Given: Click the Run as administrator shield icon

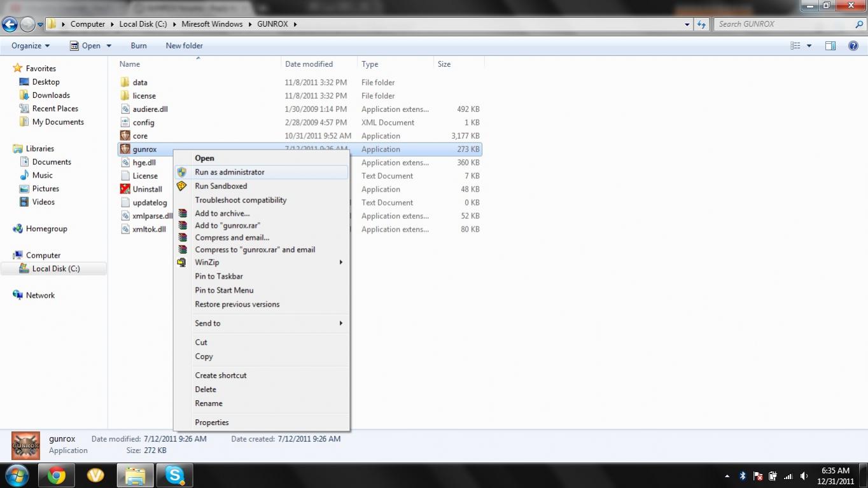Looking at the screenshot, I should click(x=182, y=172).
